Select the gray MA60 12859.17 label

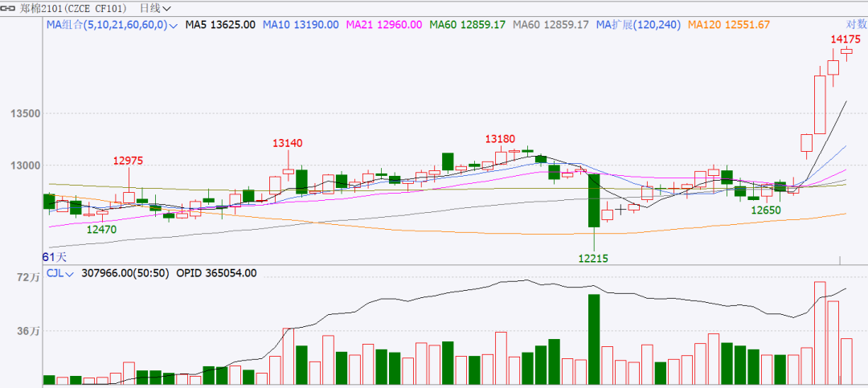coord(551,25)
